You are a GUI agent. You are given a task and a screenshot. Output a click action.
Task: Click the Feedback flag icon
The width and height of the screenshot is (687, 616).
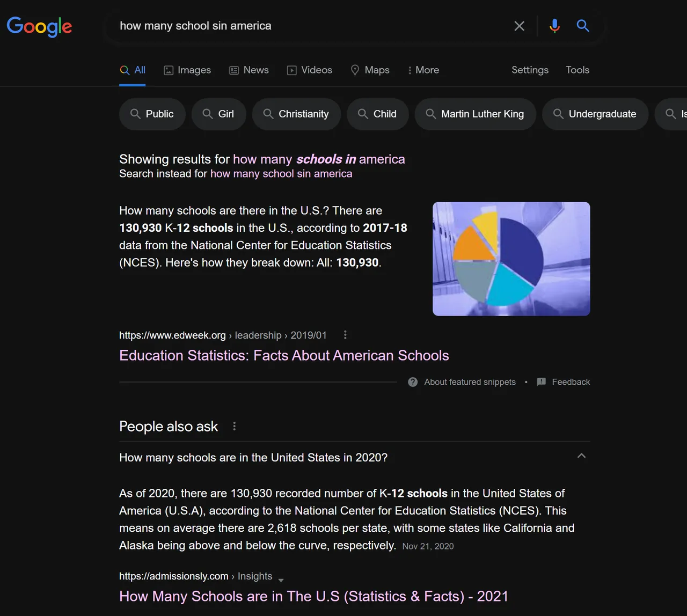click(x=542, y=382)
